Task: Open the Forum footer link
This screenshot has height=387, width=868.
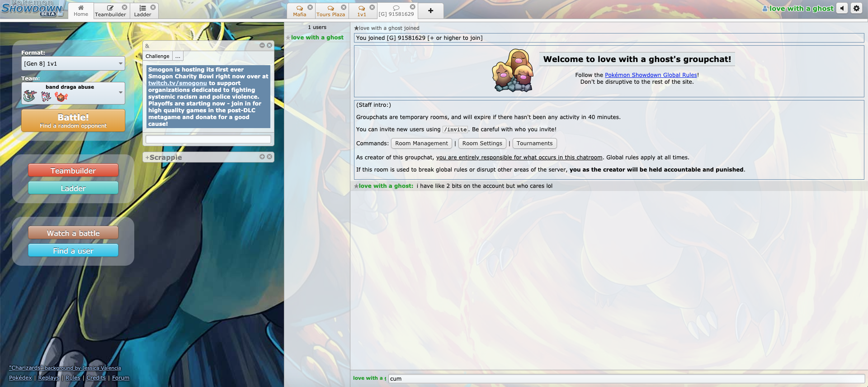Action: click(x=121, y=378)
